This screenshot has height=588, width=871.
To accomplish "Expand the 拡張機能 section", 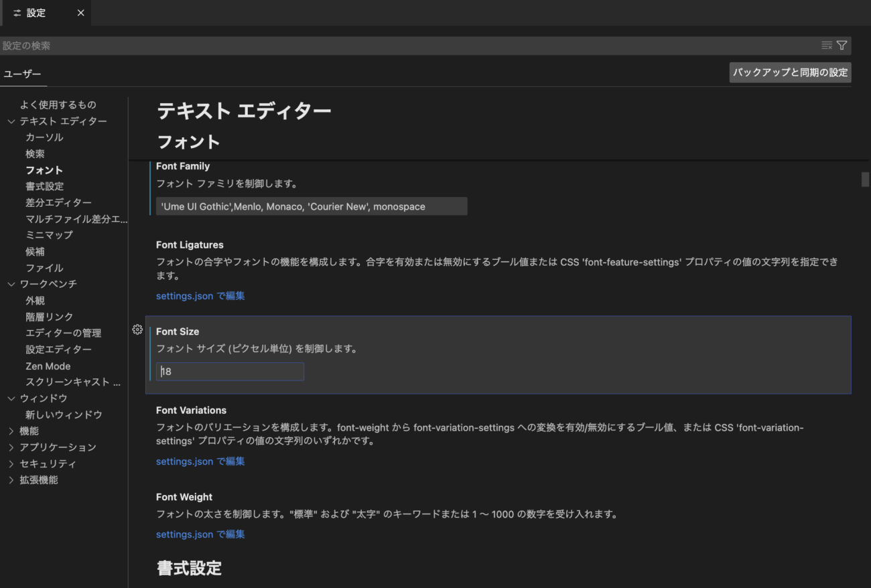I will (11, 480).
